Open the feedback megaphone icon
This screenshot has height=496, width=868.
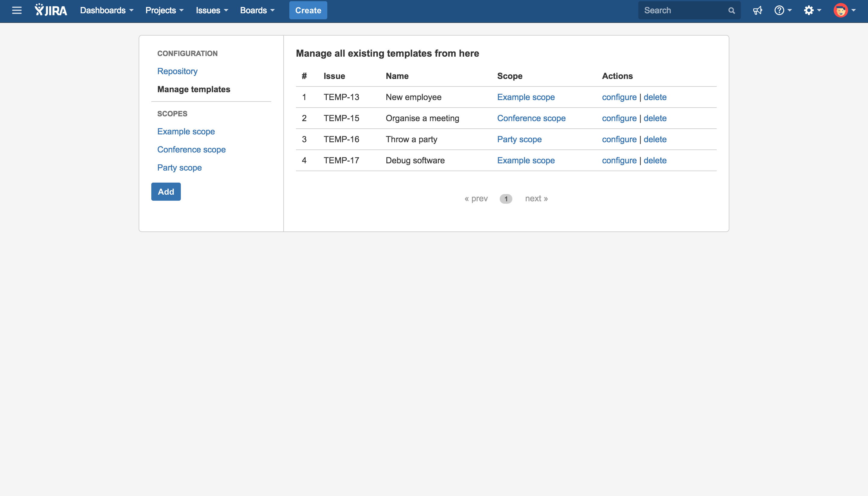click(x=757, y=11)
